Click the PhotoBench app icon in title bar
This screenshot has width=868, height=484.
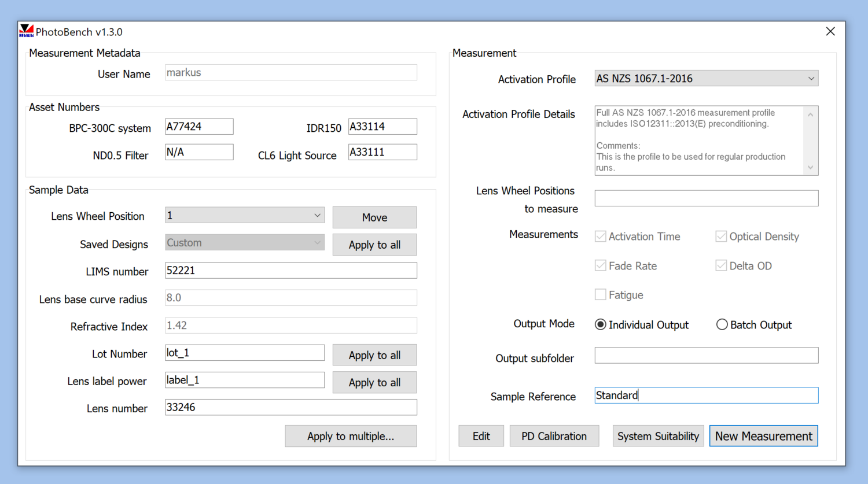coord(26,31)
